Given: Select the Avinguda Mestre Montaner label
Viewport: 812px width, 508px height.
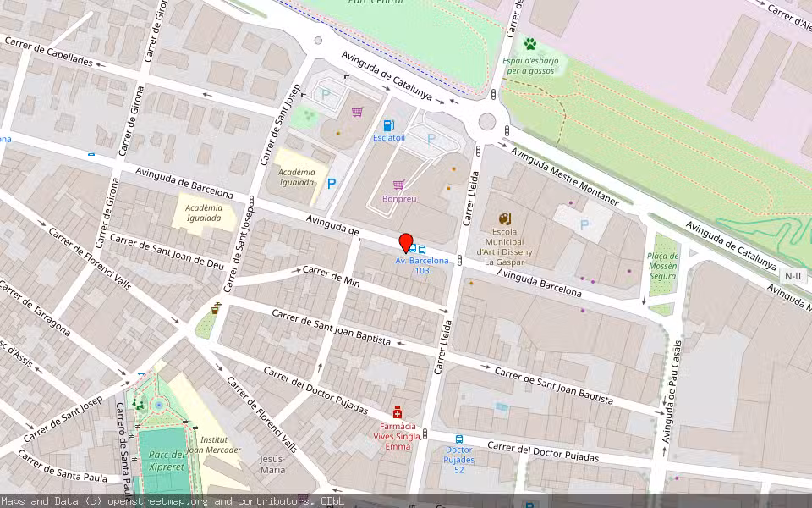Looking at the screenshot, I should point(564,176).
